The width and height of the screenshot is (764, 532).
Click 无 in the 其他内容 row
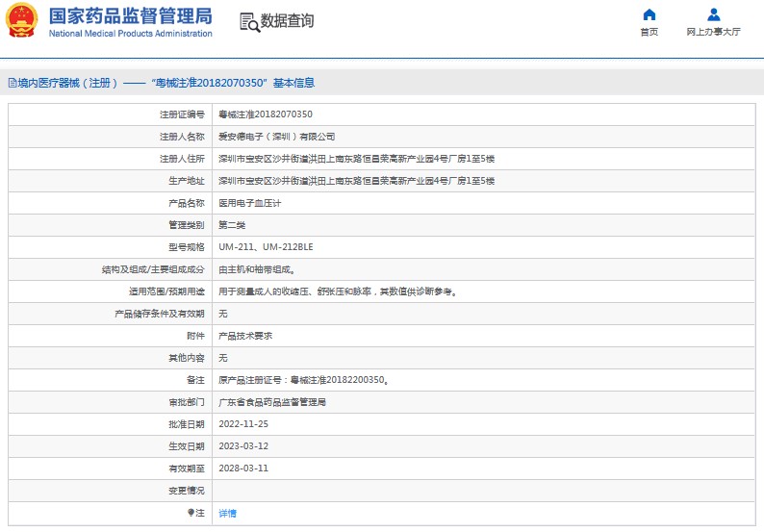coord(223,358)
